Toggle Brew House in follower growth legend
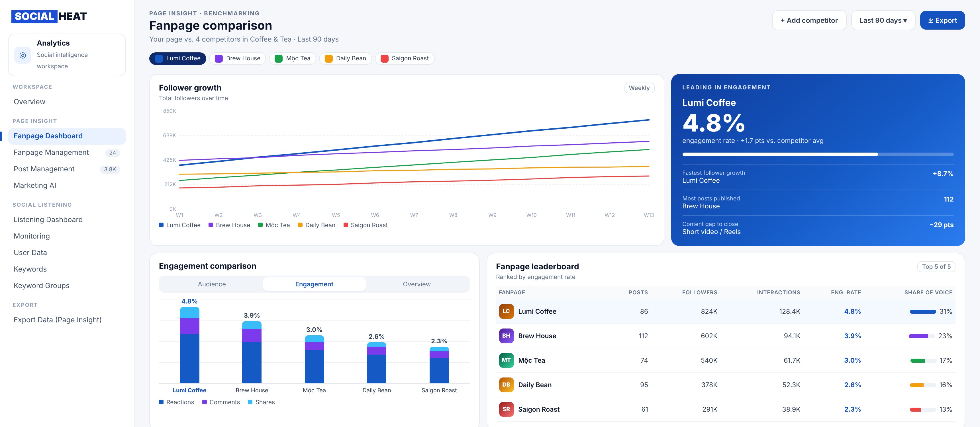This screenshot has width=980, height=427. pos(229,225)
